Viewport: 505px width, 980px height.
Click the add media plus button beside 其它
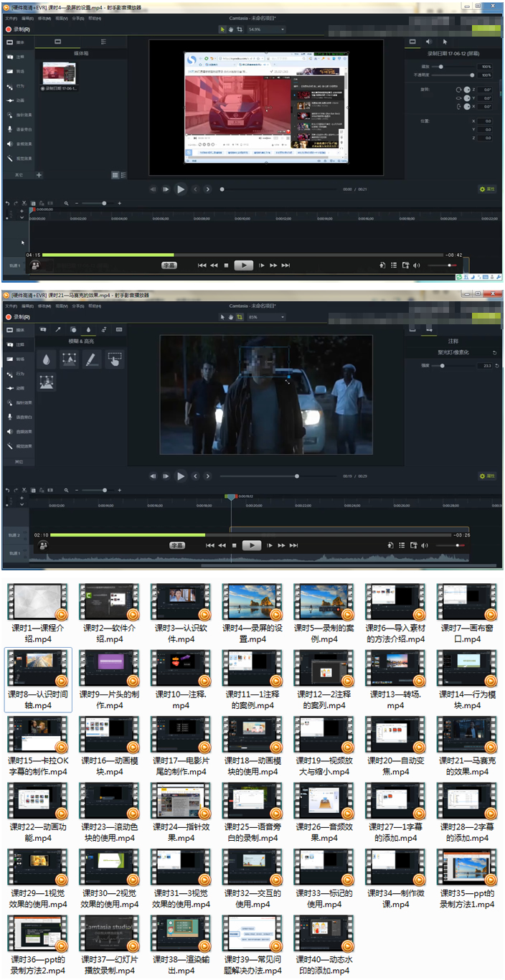tap(39, 174)
